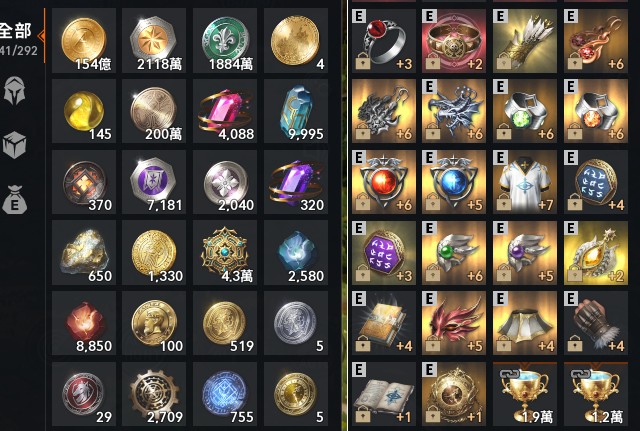Image resolution: width=640 pixels, height=431 pixels.
Task: Choose the purple rune shield +3
Action: point(384,253)
